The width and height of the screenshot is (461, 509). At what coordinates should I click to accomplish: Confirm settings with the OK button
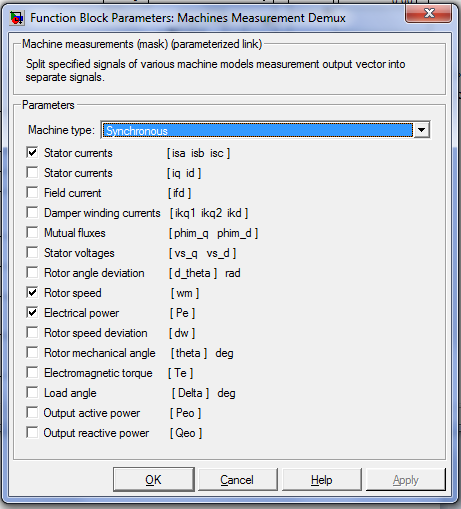tap(154, 480)
